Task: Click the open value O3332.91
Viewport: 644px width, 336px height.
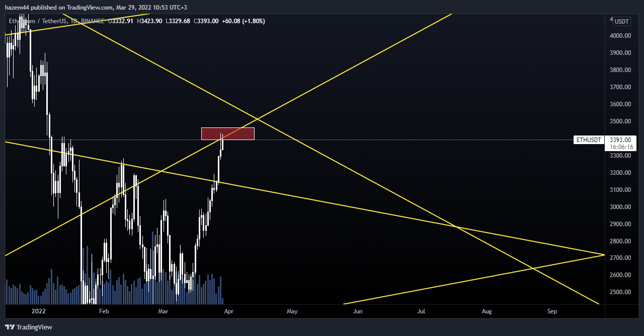Action: click(121, 21)
